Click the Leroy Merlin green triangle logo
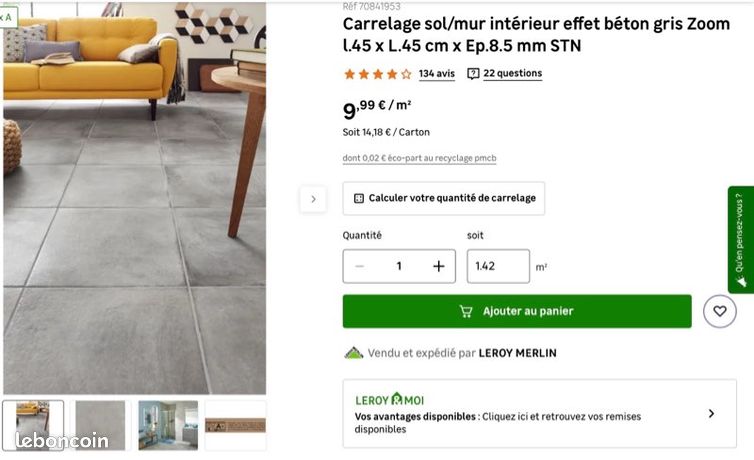This screenshot has height=460, width=754. (354, 353)
